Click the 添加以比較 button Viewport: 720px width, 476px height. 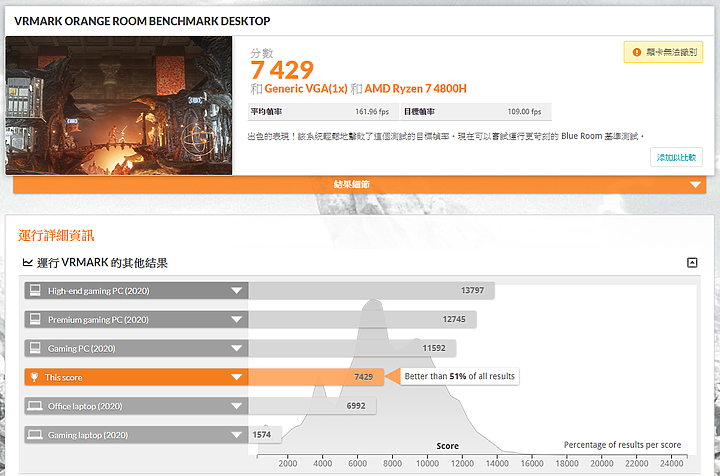[676, 157]
